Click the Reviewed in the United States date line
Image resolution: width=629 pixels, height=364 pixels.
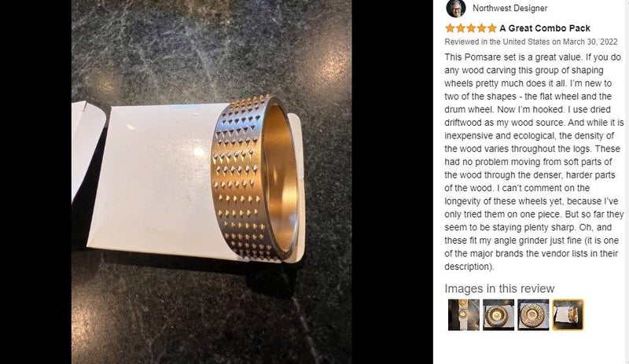(x=531, y=42)
